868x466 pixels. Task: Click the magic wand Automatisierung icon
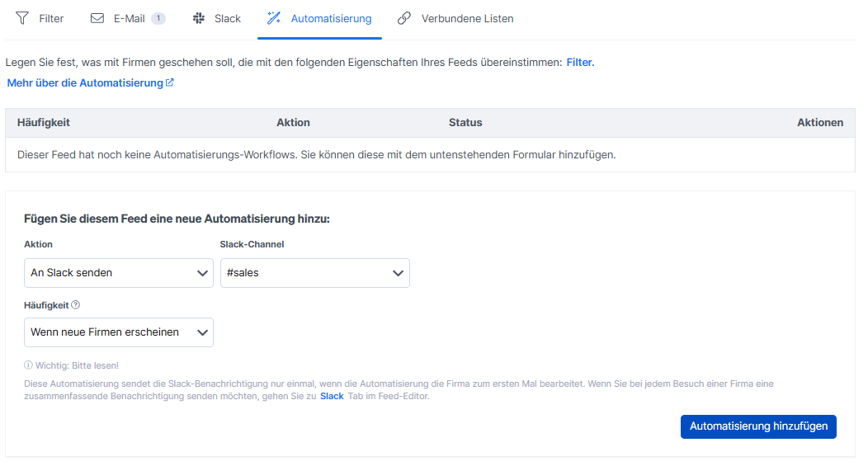tap(273, 18)
